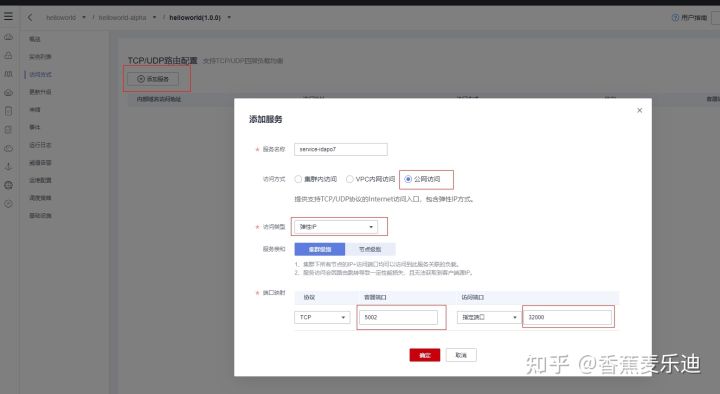The image size is (720, 394).
Task: Click the 添加服务 button behind the dialog
Action: click(153, 79)
